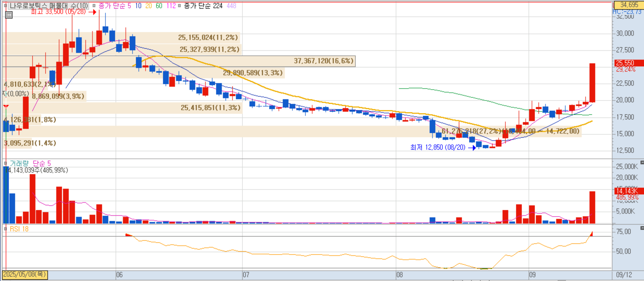
Task: Toggle the square handle before 종가 단순 224
Action: (179, 6)
